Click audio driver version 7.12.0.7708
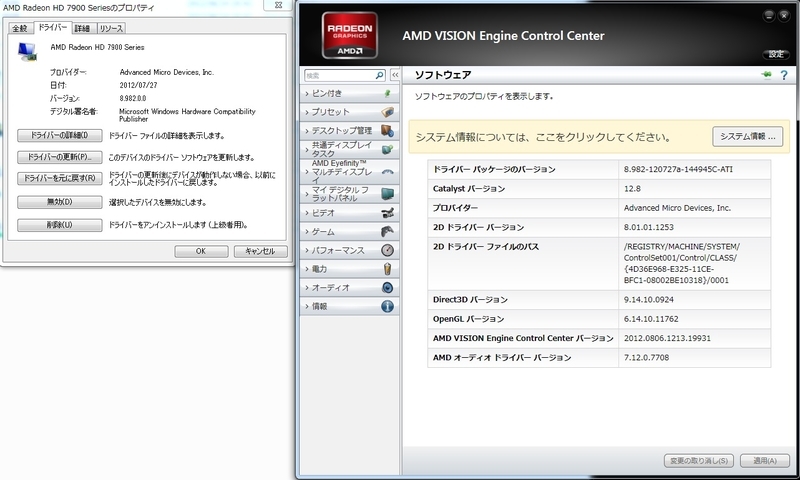This screenshot has height=480, width=800. click(646, 358)
